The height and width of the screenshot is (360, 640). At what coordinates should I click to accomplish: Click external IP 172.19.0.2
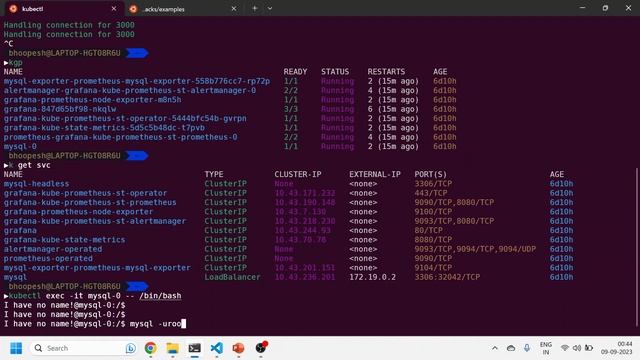pyautogui.click(x=372, y=278)
